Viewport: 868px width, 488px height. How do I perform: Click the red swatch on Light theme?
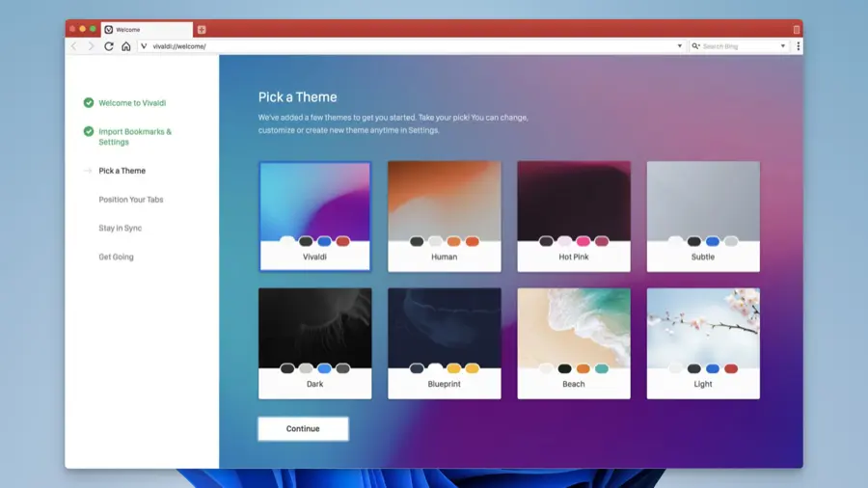(731, 368)
